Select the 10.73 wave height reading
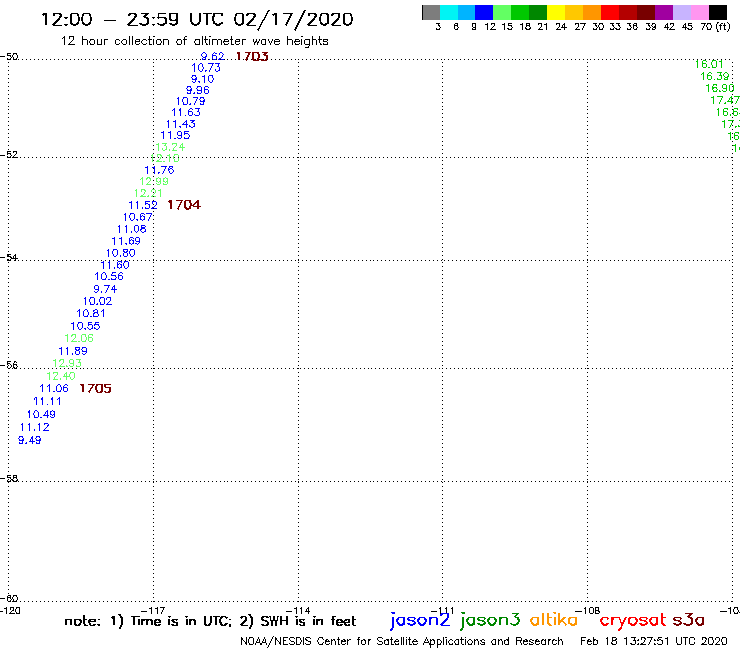 pos(206,68)
